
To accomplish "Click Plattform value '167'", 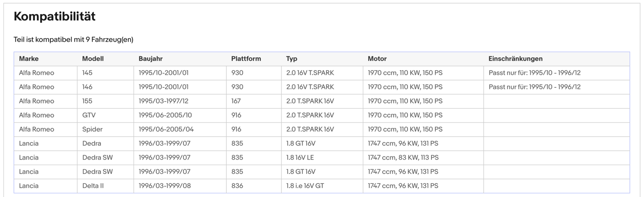I will click(236, 101).
